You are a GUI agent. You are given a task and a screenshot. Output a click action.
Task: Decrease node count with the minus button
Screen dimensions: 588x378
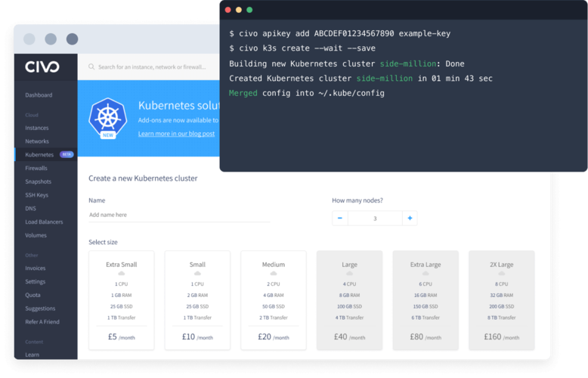340,218
